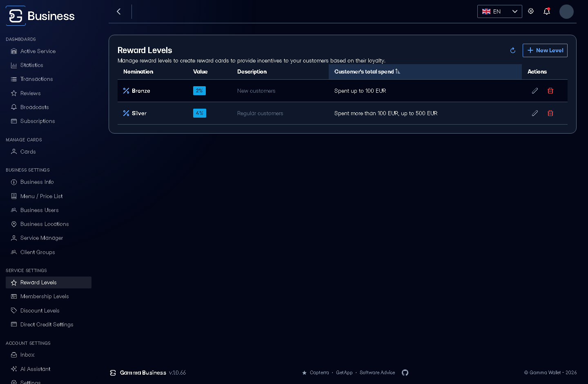588x384 pixels.
Task: Open Active Service dashboard
Action: (x=49, y=51)
